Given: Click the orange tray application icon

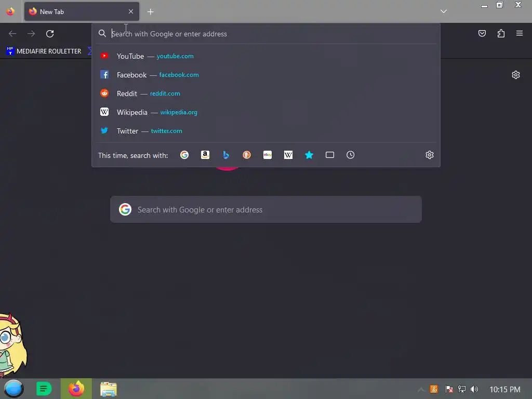Looking at the screenshot, I should click(x=434, y=389).
